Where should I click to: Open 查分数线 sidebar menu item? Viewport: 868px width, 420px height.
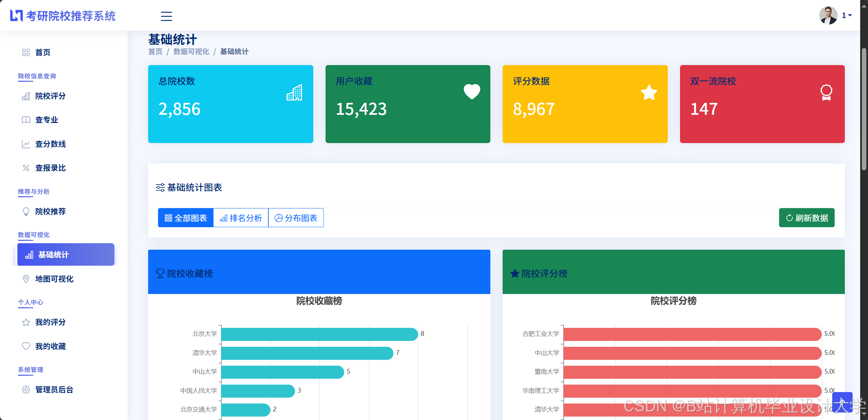click(x=50, y=144)
